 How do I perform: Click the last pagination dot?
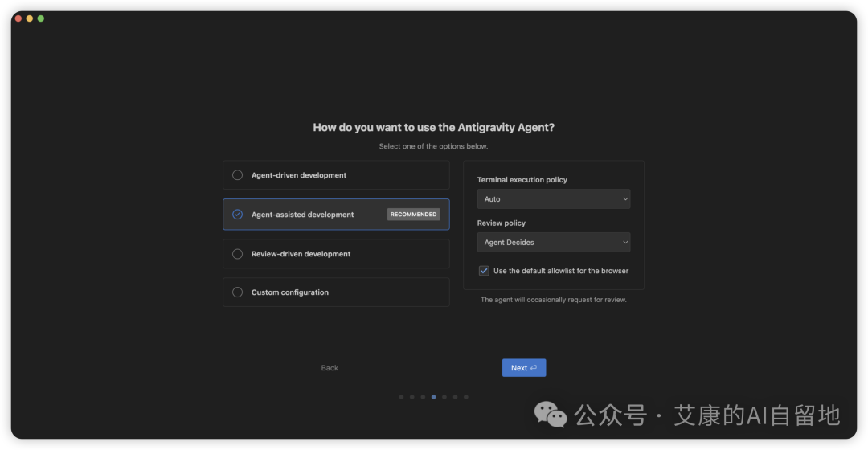click(466, 397)
